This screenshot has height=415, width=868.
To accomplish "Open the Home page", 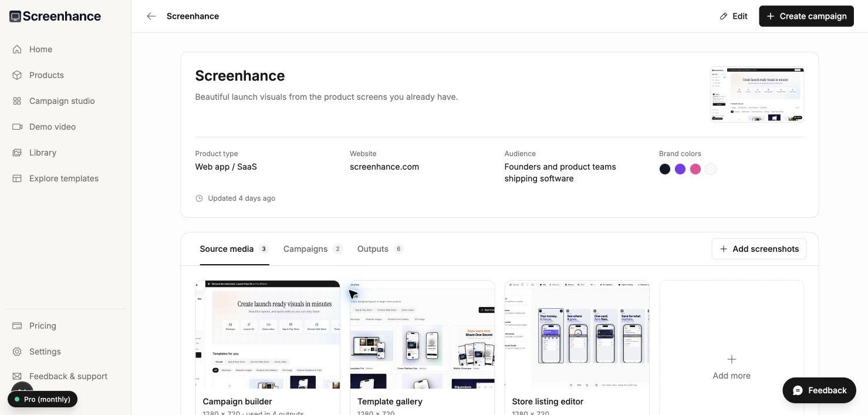I will [x=66, y=49].
